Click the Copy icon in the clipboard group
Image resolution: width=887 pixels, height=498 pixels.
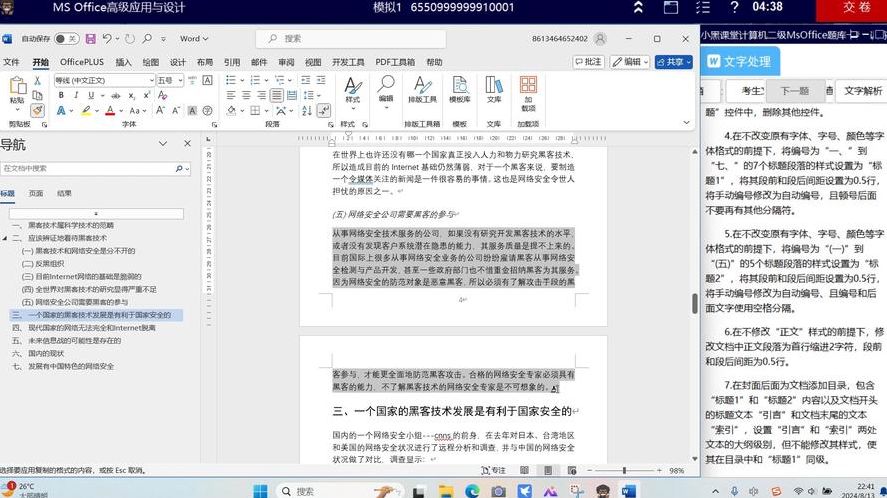tap(37, 95)
